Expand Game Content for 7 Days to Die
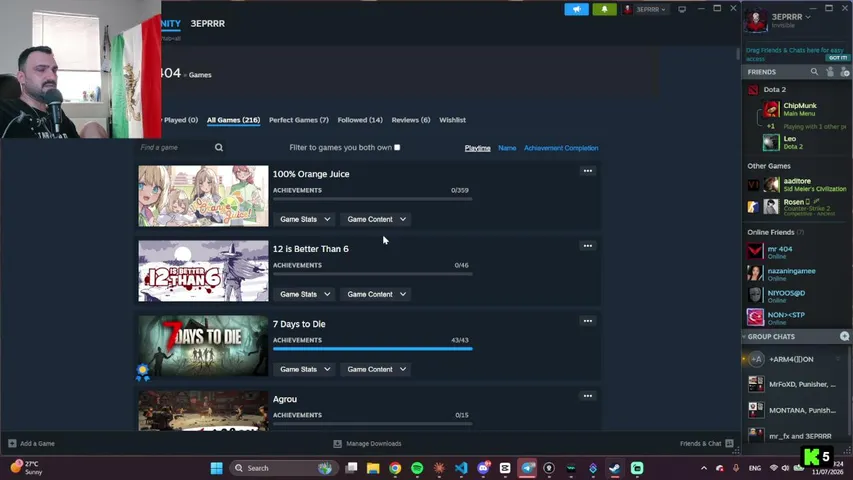853x480 pixels. pos(376,370)
